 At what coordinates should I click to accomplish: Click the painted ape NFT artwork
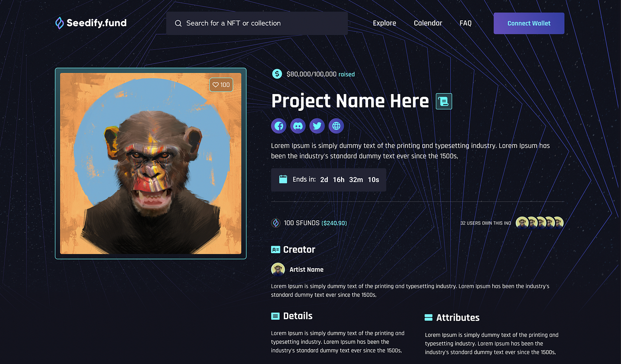point(151,164)
